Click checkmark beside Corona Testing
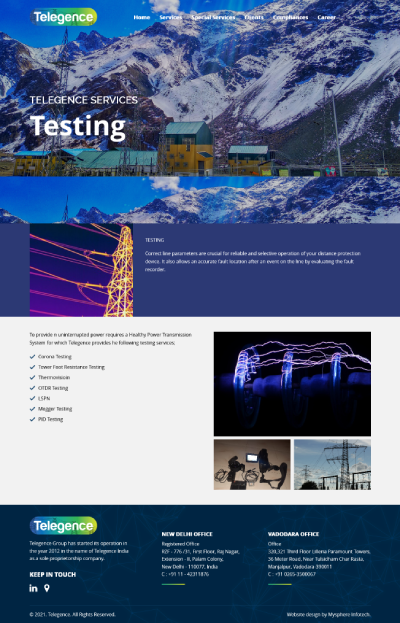 [33, 357]
